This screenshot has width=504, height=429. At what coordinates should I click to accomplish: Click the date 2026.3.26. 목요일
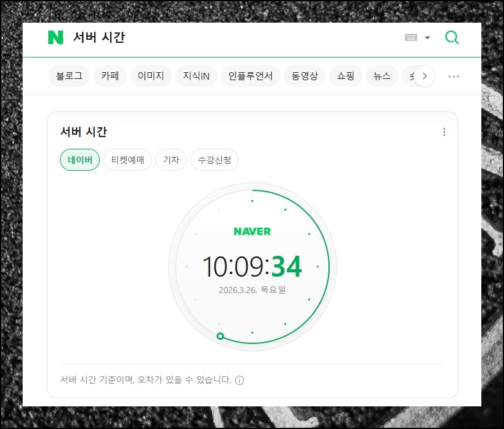253,290
